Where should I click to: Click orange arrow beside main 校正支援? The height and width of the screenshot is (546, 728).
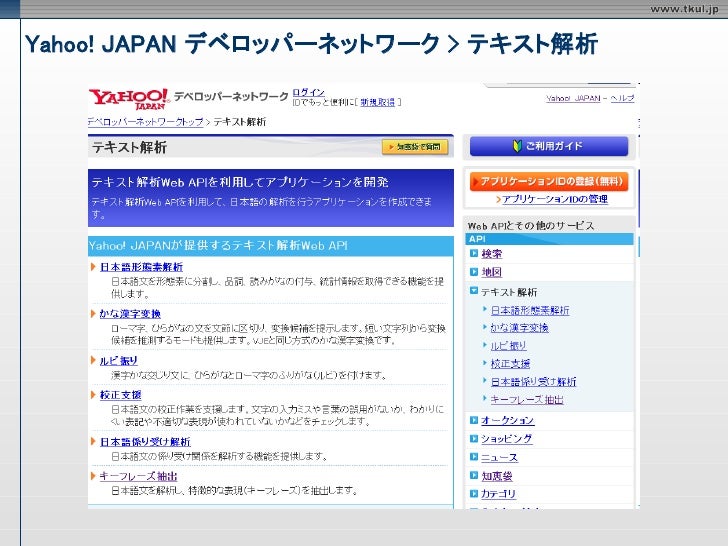tap(93, 395)
